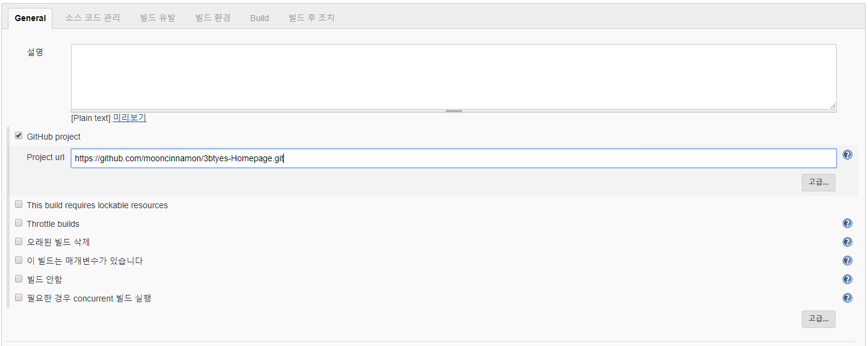This screenshot has height=346, width=868.
Task: Expand 고급 options under Project url
Action: (x=818, y=182)
